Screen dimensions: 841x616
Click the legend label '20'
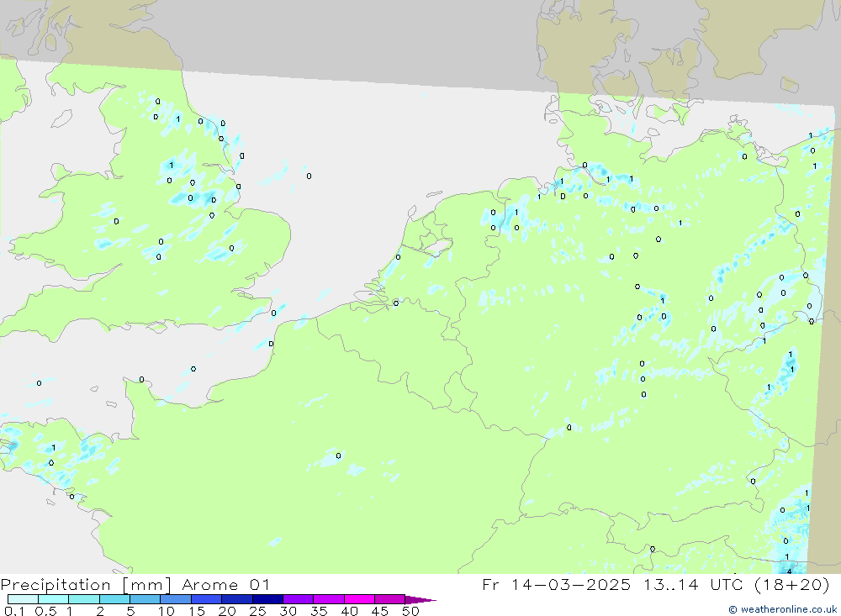[227, 611]
